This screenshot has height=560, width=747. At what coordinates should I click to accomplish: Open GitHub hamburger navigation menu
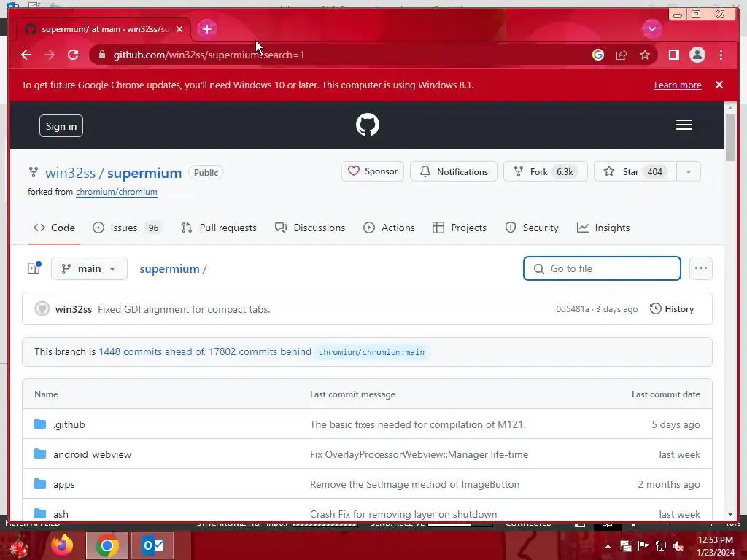tap(684, 125)
